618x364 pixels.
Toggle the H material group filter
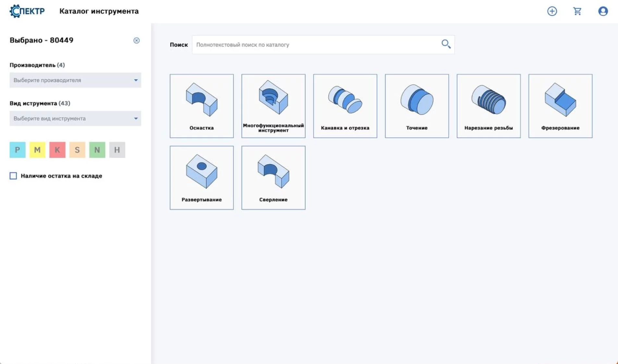(117, 150)
